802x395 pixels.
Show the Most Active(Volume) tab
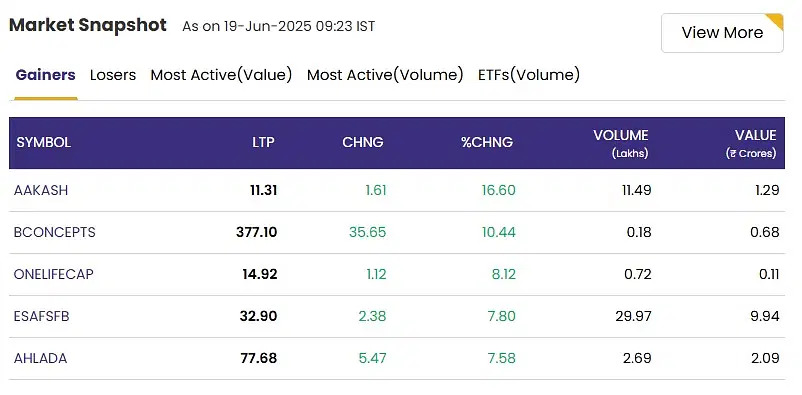385,75
